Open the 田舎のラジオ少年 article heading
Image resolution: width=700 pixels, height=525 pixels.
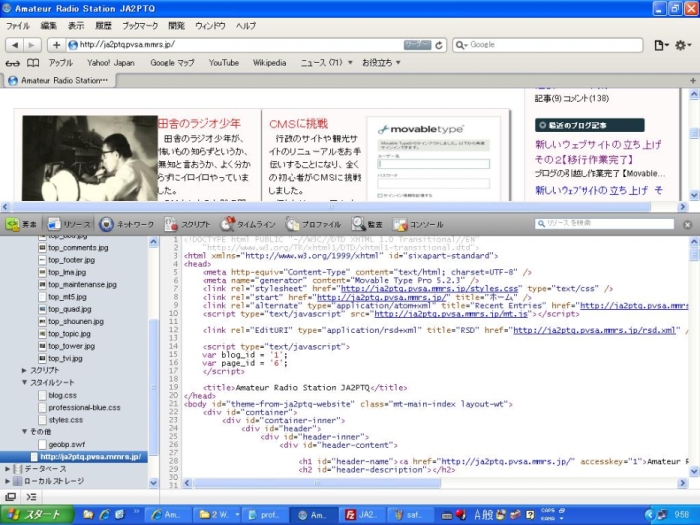click(199, 124)
